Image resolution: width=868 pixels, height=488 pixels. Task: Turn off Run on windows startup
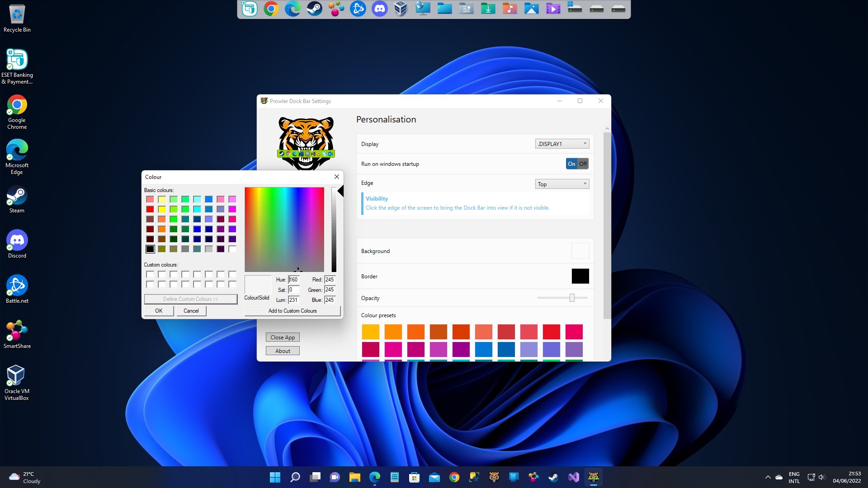coord(583,164)
